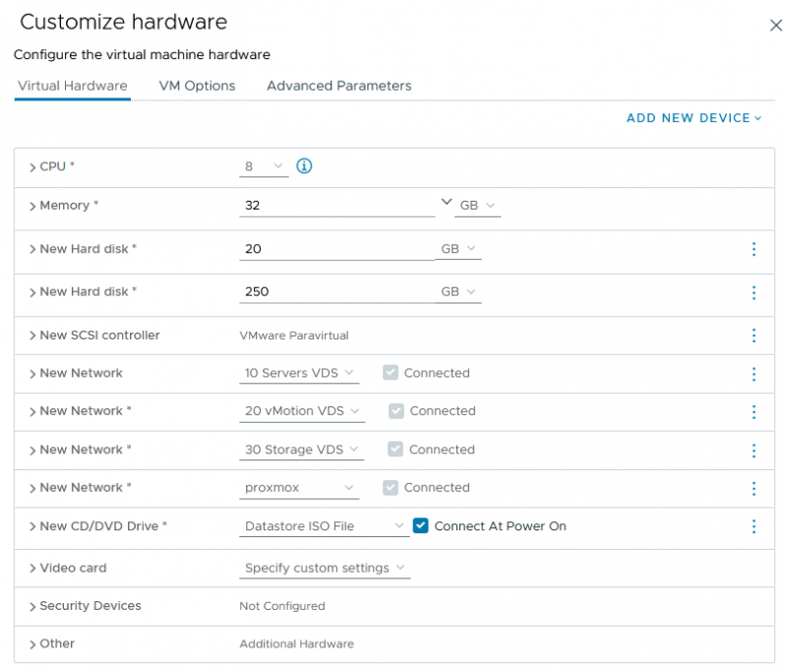The image size is (787, 672).
Task: Open the CPU count dropdown
Action: coord(264,166)
